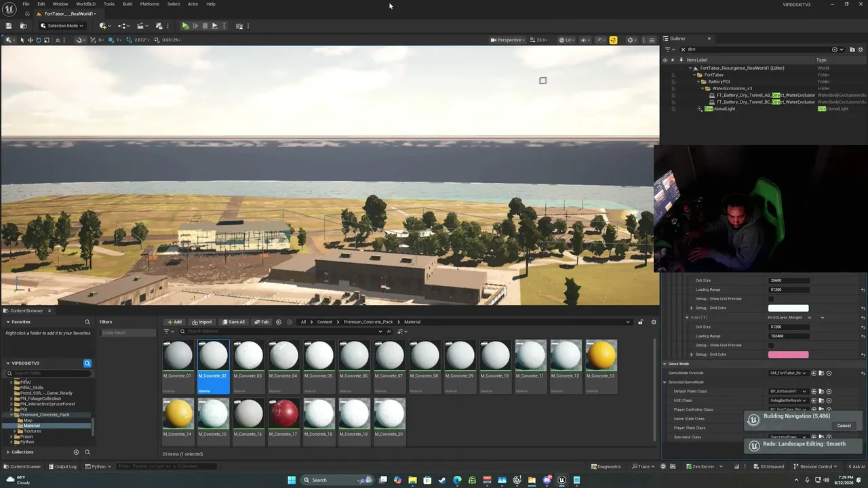Open the Lit view mode dropdown

[x=566, y=40]
